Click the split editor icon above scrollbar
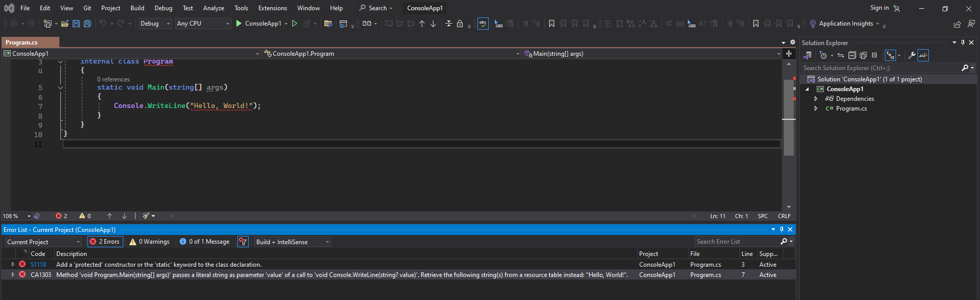Image resolution: width=980 pixels, height=300 pixels. point(789,53)
